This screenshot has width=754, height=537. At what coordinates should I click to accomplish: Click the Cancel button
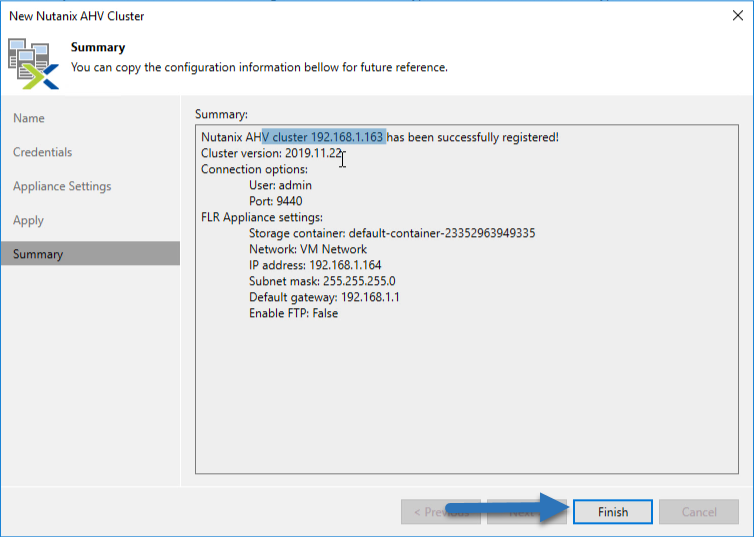tap(699, 512)
